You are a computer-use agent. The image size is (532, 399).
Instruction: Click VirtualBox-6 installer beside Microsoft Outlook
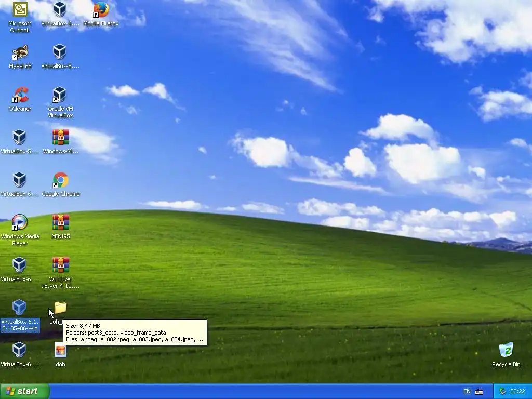click(60, 14)
